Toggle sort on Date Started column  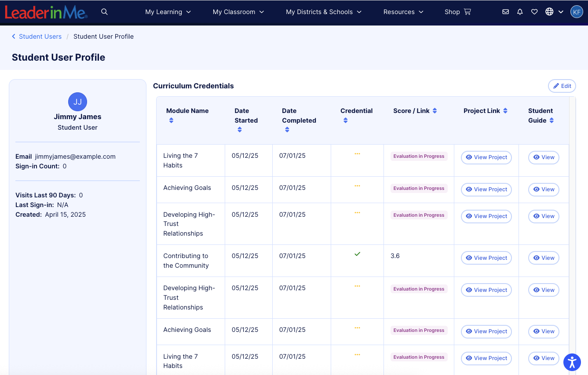[x=239, y=130]
